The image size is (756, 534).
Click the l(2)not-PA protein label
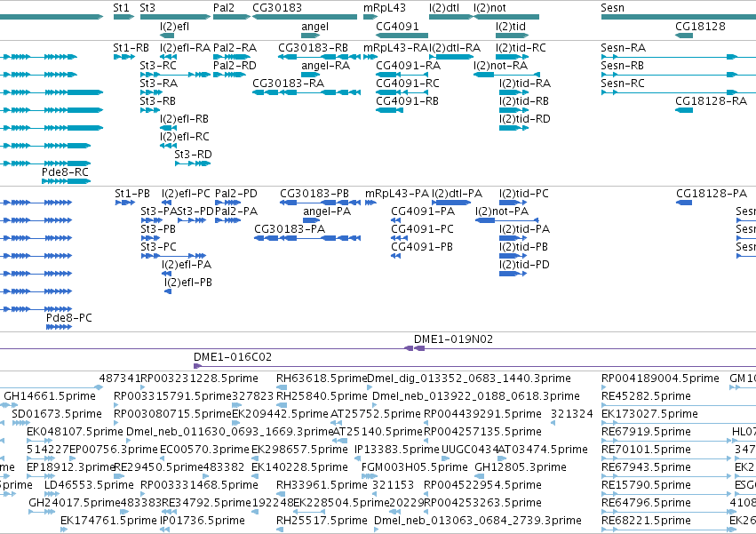tap(502, 211)
